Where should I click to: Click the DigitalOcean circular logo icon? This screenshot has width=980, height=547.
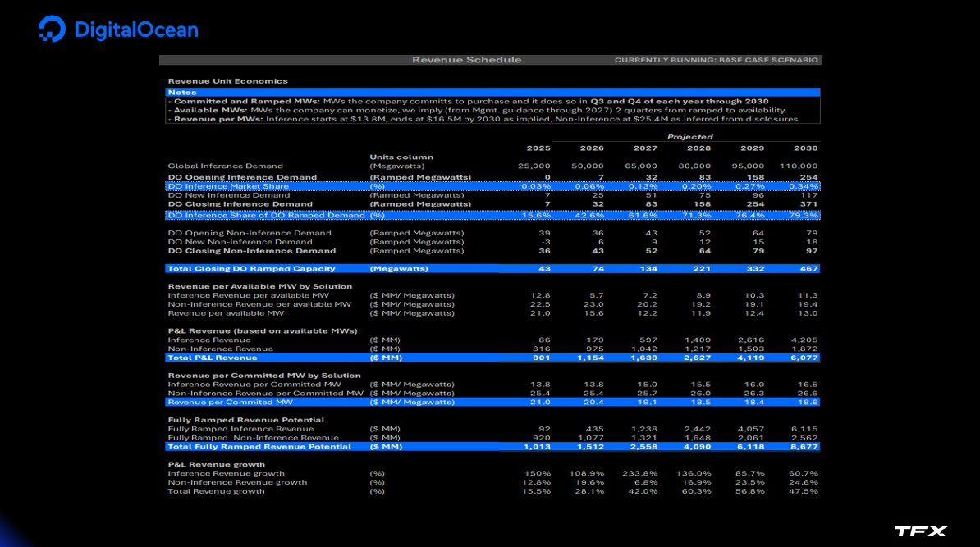coord(52,29)
